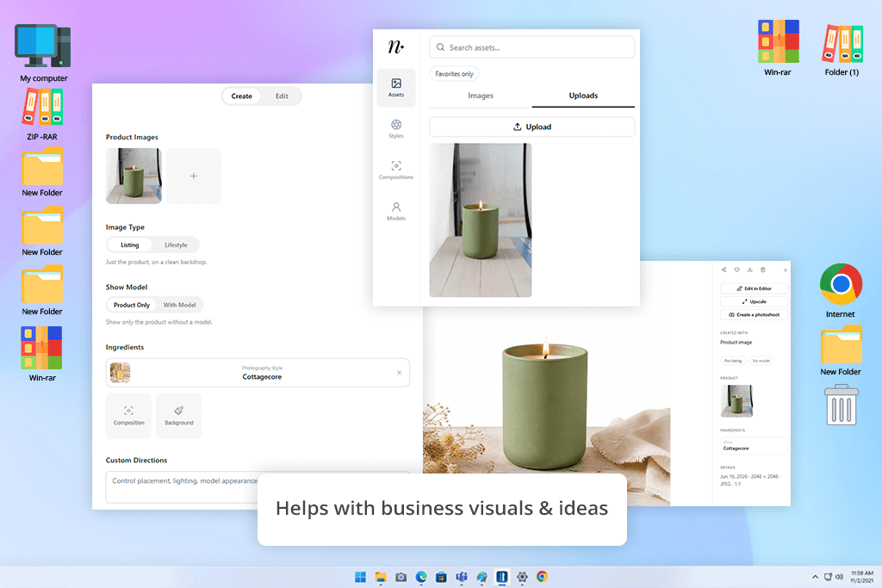The image size is (882, 588).
Task: Switch to the Uploads tab
Action: click(583, 96)
